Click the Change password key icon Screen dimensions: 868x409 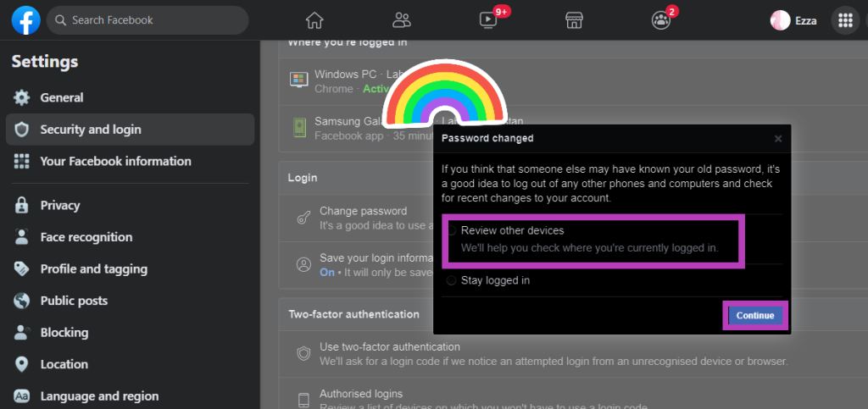pyautogui.click(x=303, y=218)
